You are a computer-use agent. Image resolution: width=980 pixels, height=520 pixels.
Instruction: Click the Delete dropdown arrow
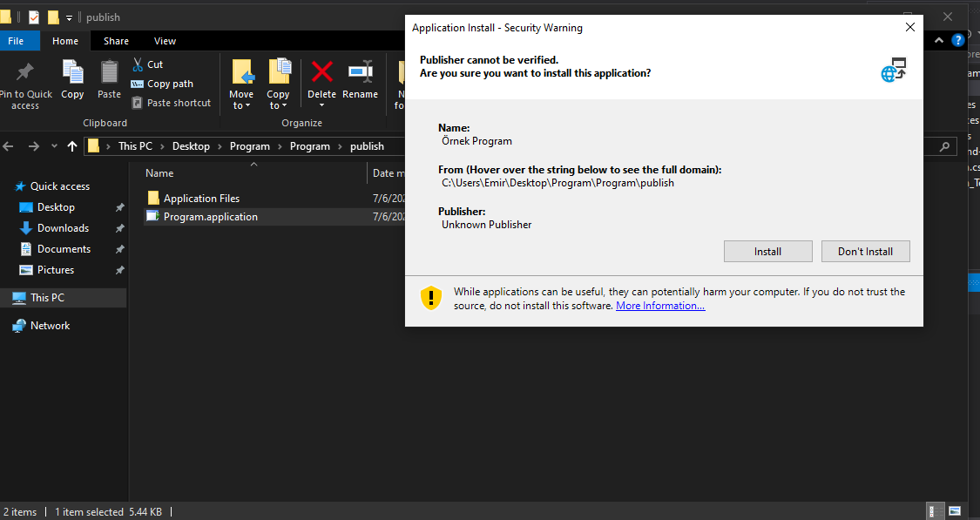click(x=321, y=105)
